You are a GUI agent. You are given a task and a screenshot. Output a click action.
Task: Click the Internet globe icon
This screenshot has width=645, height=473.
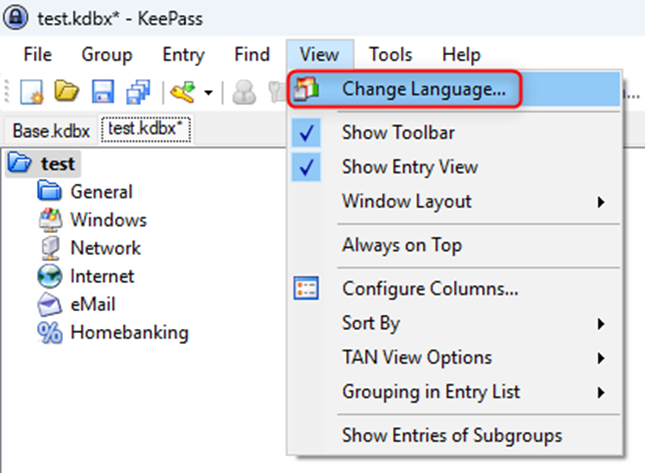click(50, 276)
